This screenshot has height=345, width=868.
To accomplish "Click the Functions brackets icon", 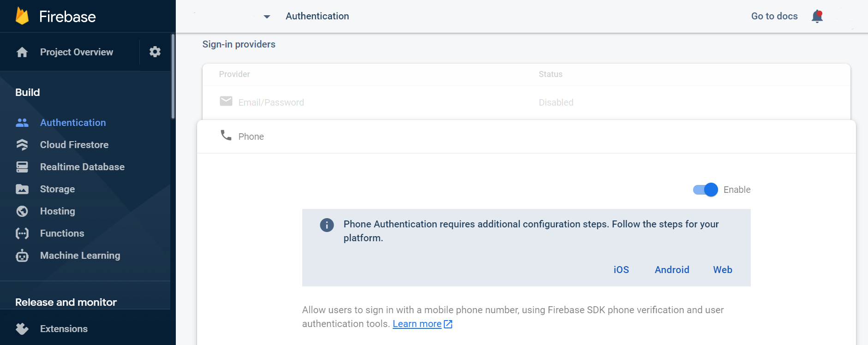I will coord(22,233).
